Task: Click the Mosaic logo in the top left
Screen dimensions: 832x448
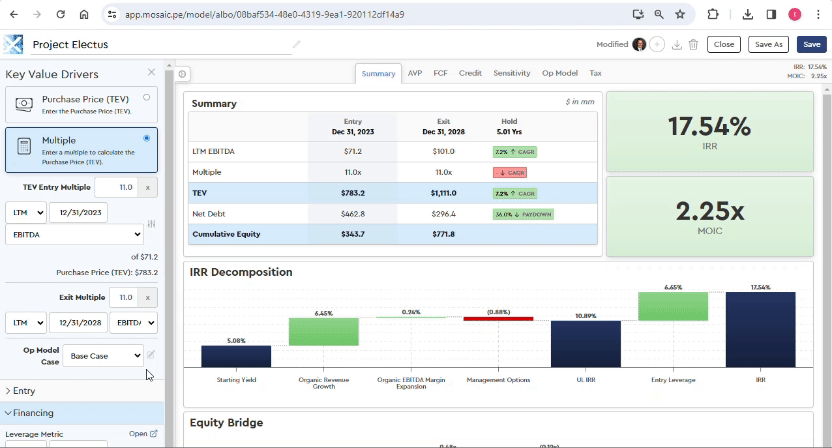Action: (x=13, y=45)
